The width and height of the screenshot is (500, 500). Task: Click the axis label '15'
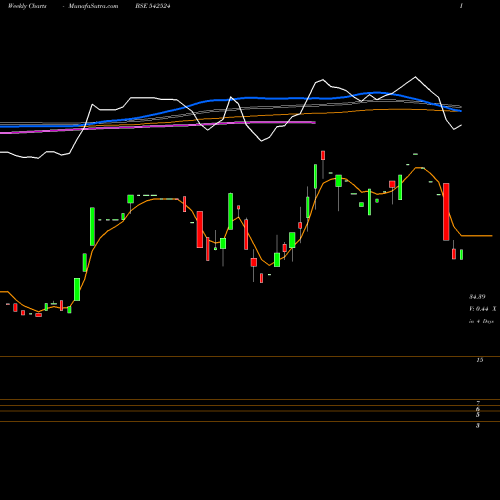tap(480, 360)
